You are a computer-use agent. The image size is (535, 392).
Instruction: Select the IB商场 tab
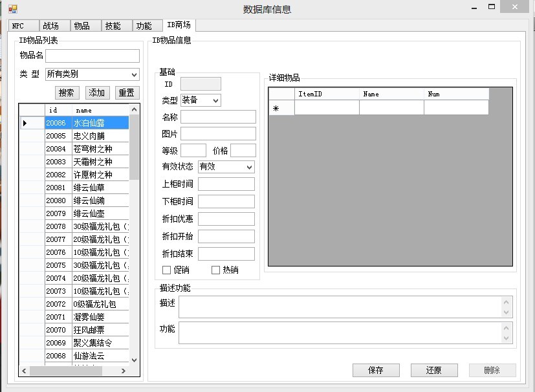click(x=179, y=25)
